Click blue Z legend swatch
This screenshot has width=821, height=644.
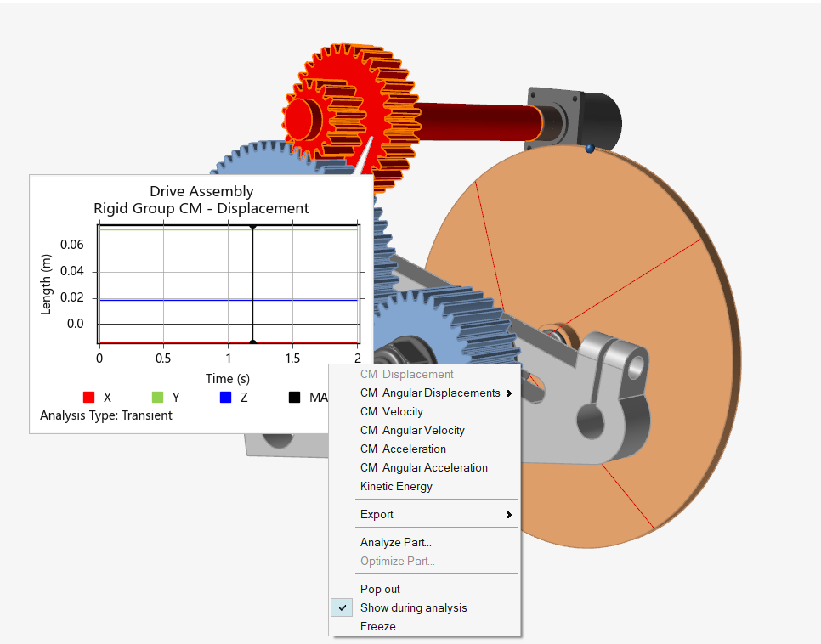click(225, 398)
